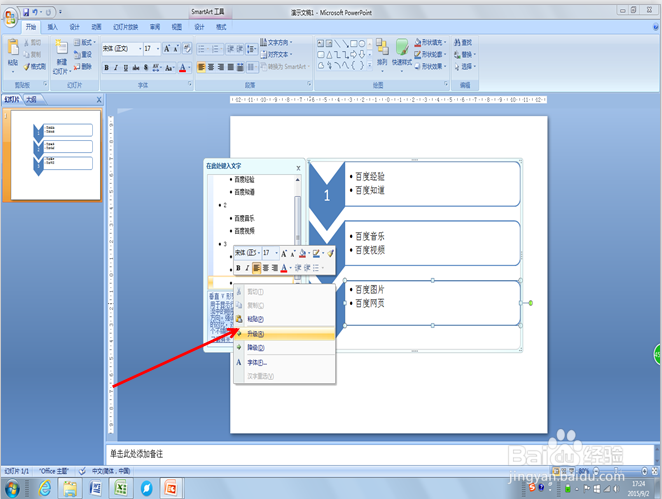Toggle Bold in the mini toolbar
Image resolution: width=662 pixels, height=499 pixels.
point(238,268)
